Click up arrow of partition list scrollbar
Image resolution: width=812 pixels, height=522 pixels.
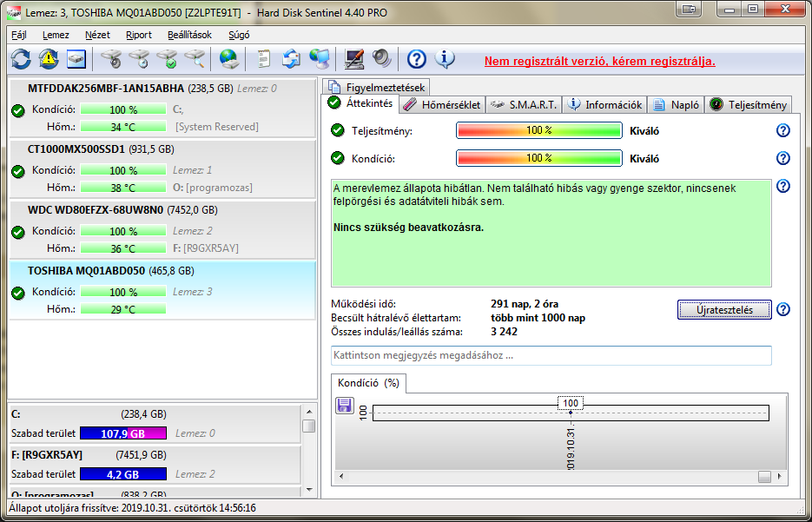[309, 413]
